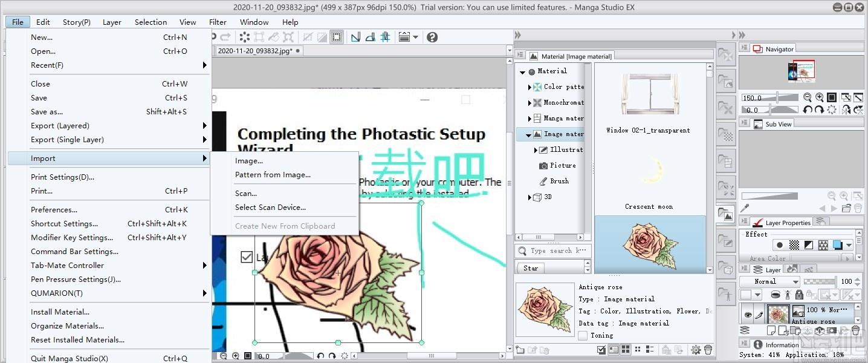
Task: Expand Monochromatic pattern tree node
Action: point(530,103)
